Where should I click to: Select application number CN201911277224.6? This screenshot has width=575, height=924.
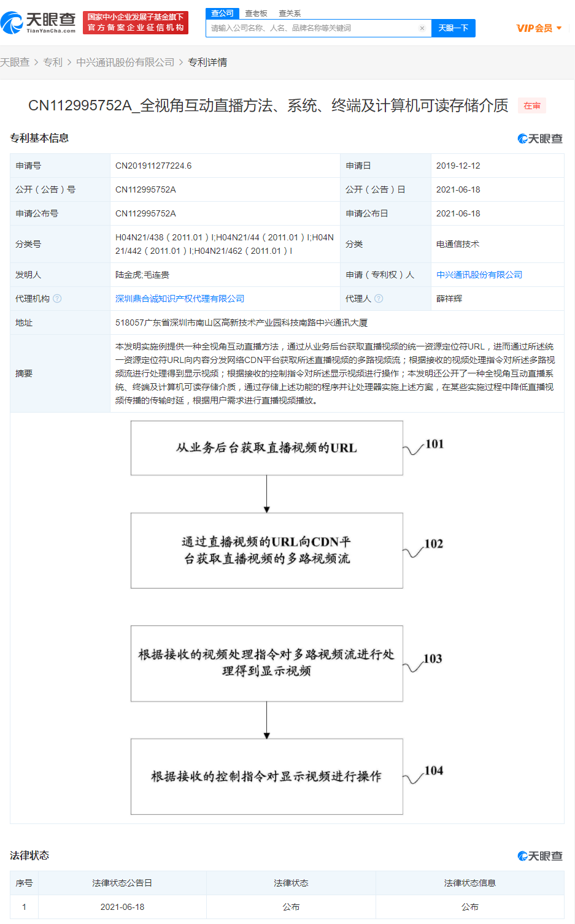(153, 166)
